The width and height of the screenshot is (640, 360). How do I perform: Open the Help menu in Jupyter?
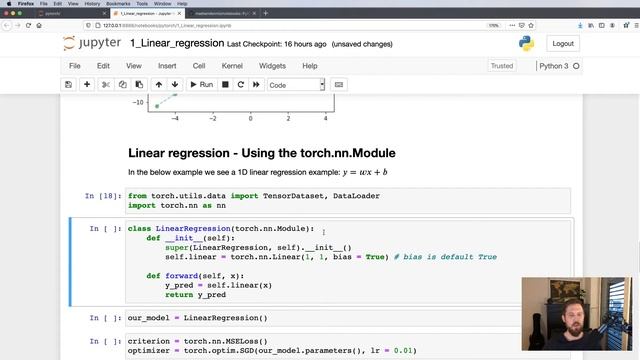tap(309, 66)
